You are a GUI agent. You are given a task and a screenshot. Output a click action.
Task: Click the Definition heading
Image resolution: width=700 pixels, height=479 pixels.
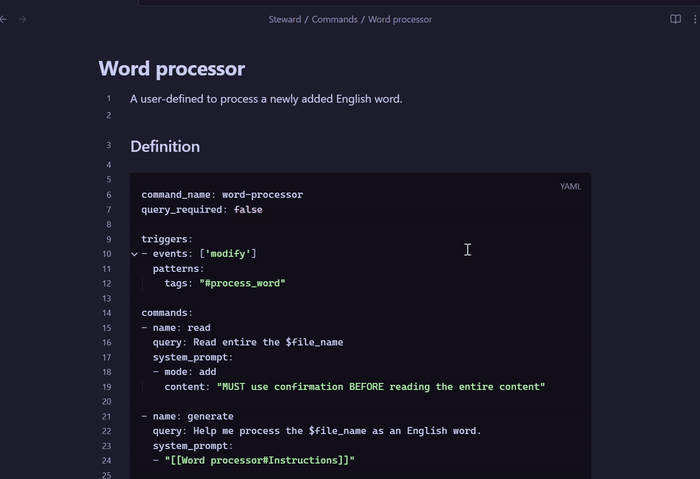(165, 146)
